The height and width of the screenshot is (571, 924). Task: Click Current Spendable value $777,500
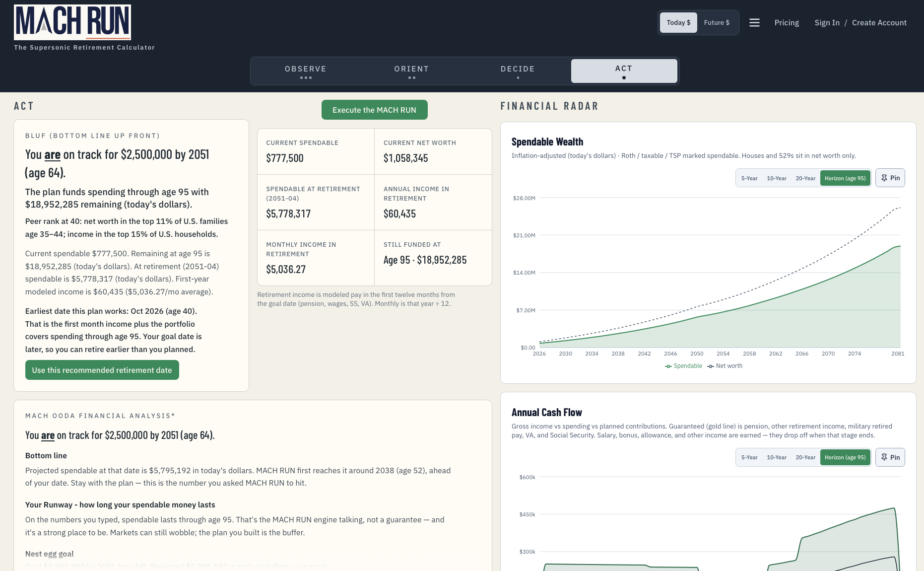285,158
